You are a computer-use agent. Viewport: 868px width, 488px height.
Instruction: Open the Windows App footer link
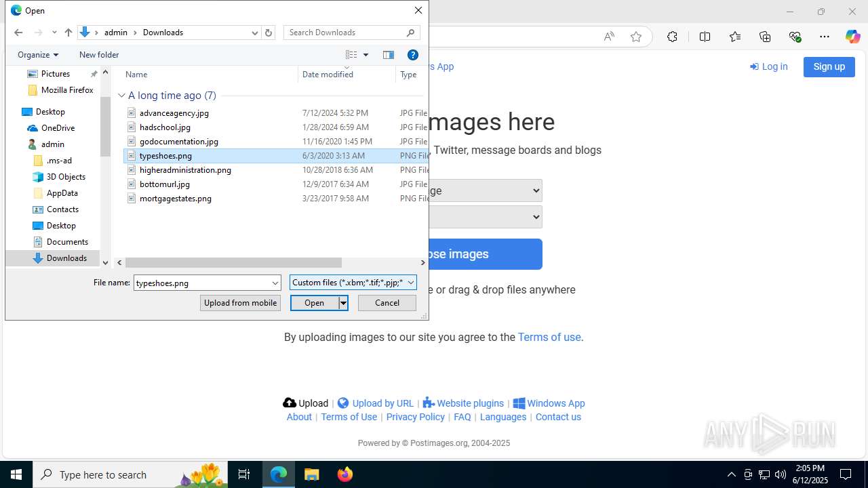click(x=549, y=403)
